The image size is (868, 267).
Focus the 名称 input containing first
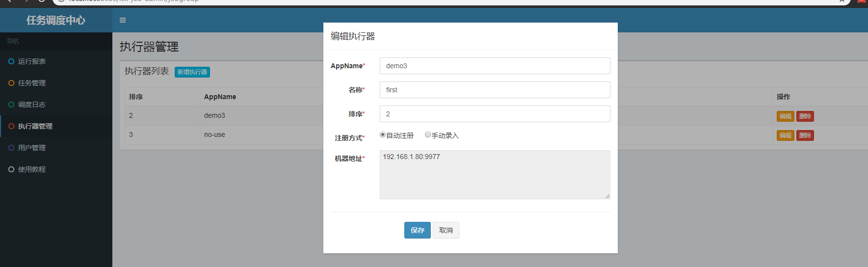(495, 90)
